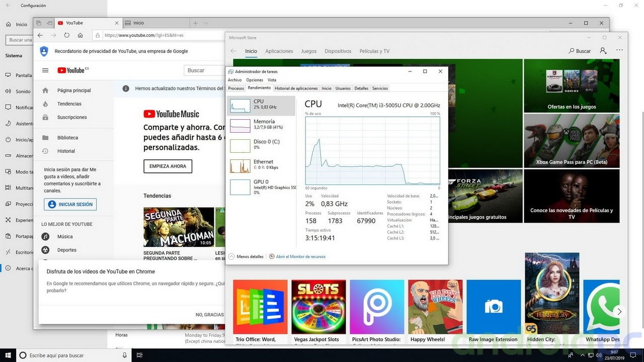This screenshot has height=362, width=644.
Task: Open Microsoft Store Buscar search
Action: [x=580, y=51]
